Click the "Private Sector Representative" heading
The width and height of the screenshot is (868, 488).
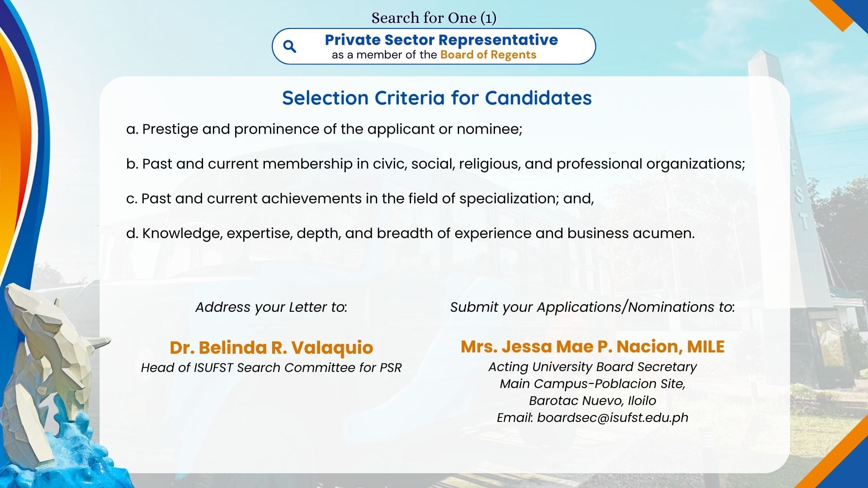441,40
